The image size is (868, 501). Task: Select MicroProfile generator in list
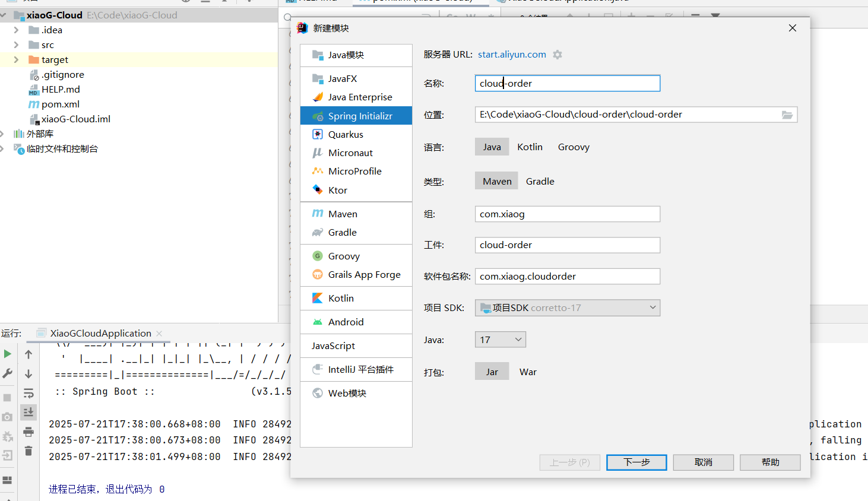pyautogui.click(x=356, y=171)
